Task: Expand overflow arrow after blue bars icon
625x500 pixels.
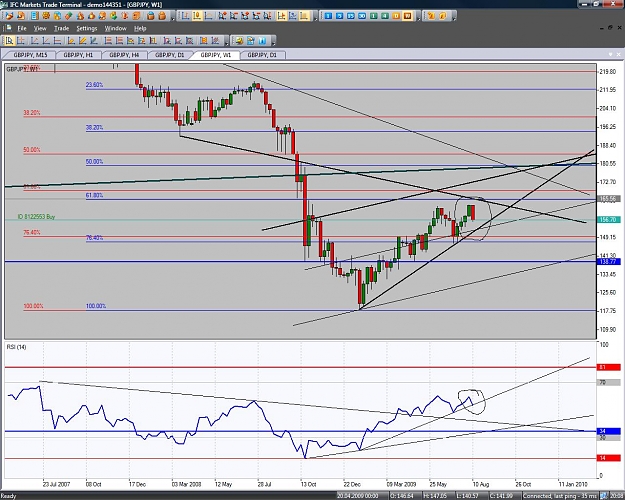Action: coord(273,43)
